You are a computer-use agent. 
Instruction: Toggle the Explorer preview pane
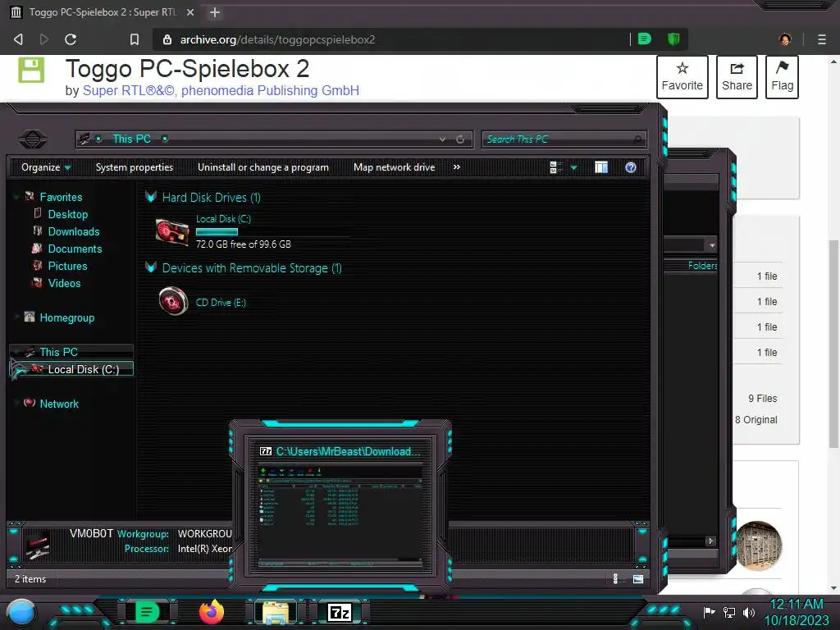coord(601,167)
